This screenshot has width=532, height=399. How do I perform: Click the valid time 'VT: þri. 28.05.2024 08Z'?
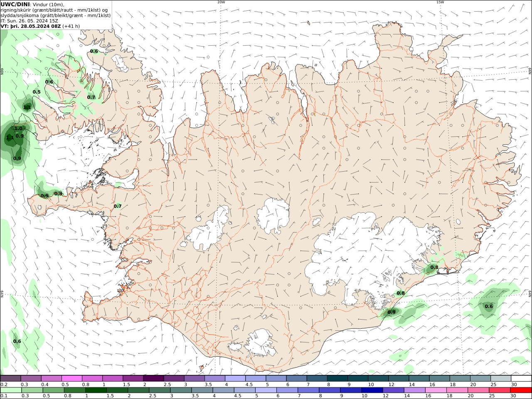[x=31, y=26]
